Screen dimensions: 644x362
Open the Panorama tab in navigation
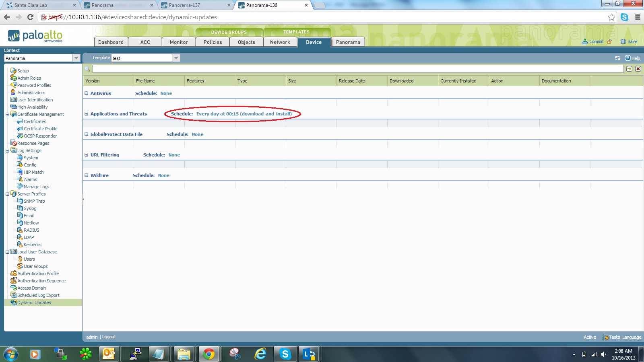[x=348, y=42]
